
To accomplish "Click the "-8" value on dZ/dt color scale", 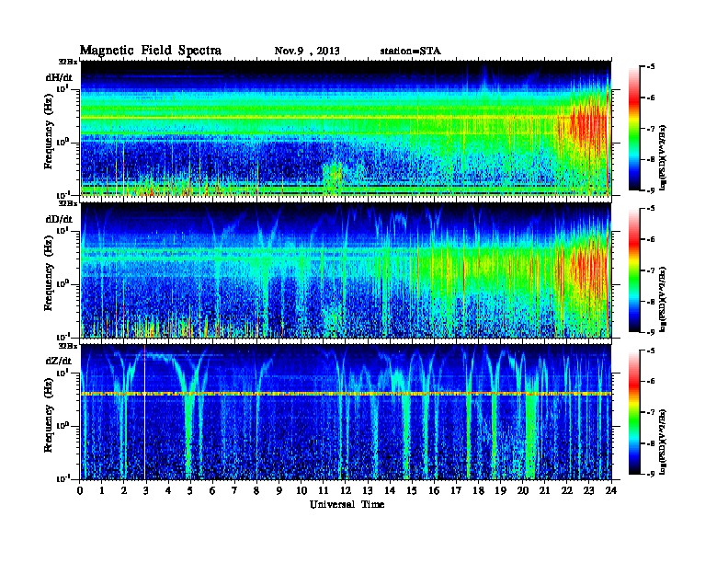I will coord(651,443).
